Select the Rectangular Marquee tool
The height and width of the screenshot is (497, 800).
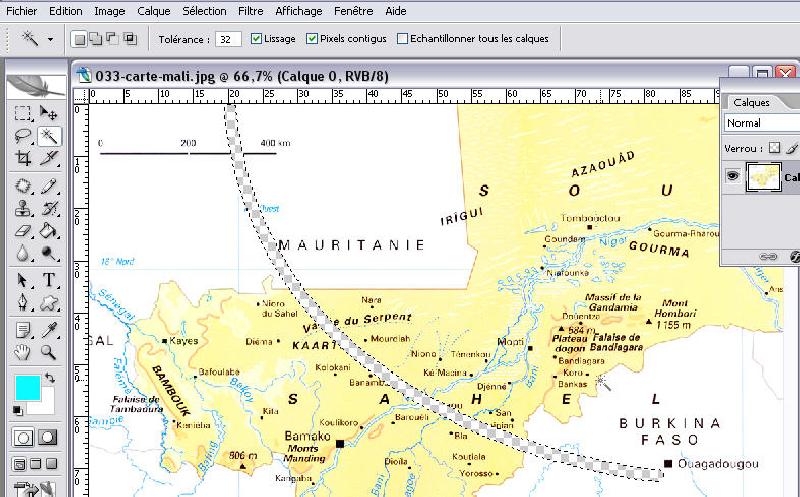(x=22, y=113)
